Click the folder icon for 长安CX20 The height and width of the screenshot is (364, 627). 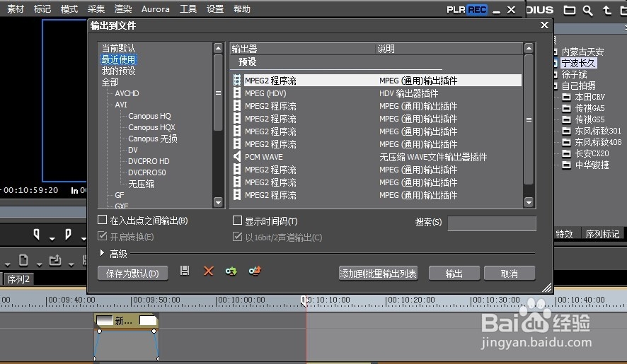click(566, 153)
